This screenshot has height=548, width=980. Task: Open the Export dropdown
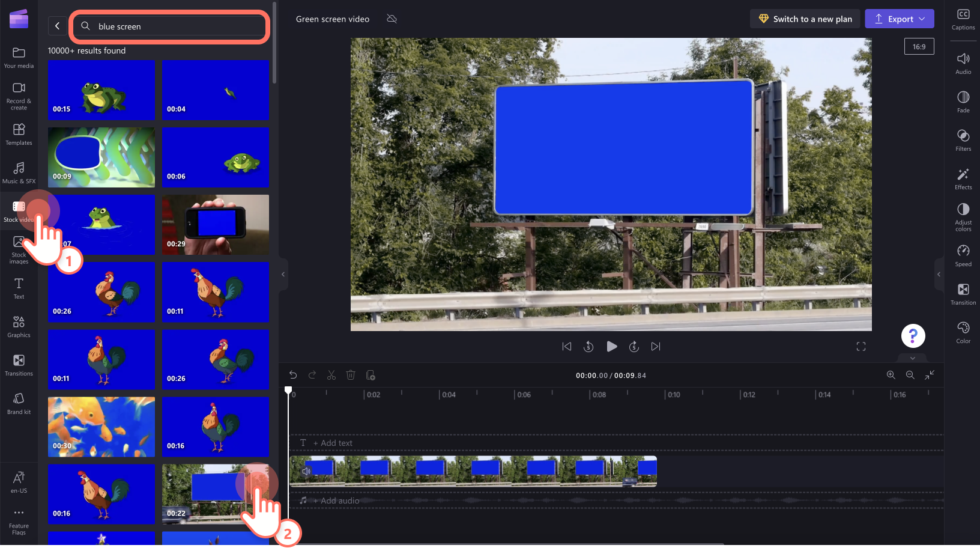(x=900, y=19)
